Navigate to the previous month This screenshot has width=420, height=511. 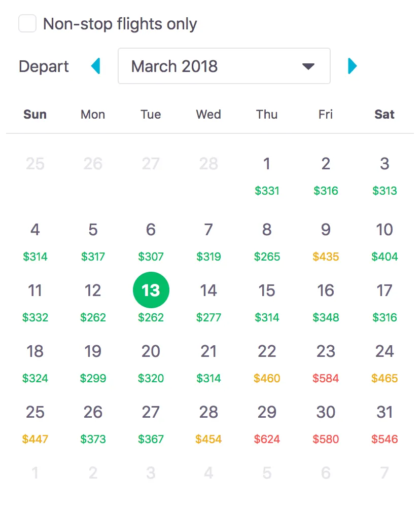(96, 66)
